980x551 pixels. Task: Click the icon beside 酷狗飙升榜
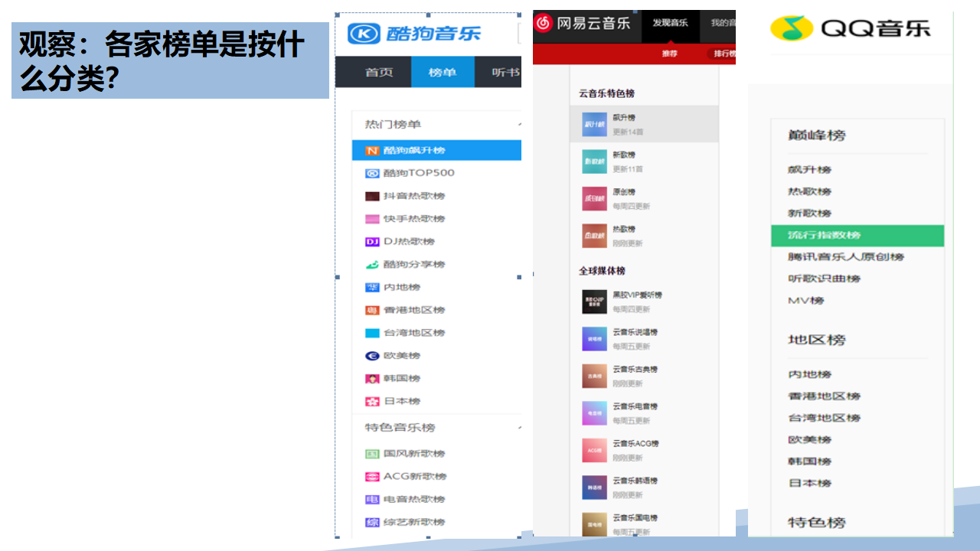pos(372,151)
